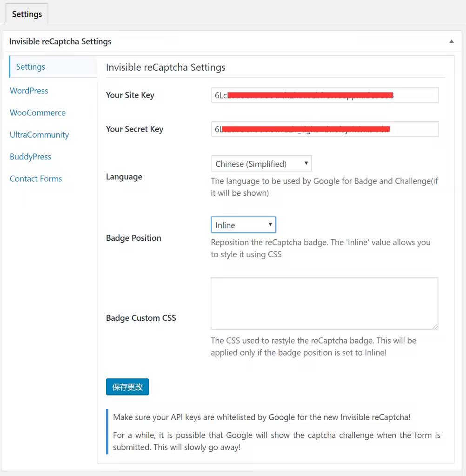Open the Contact Forms section
Image resolution: width=466 pixels, height=476 pixels.
click(x=36, y=178)
